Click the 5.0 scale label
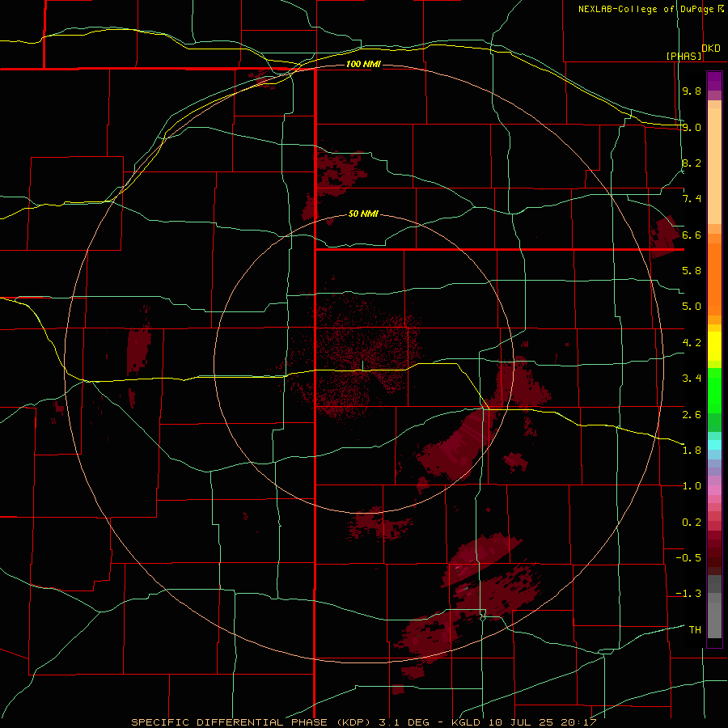 click(x=692, y=307)
